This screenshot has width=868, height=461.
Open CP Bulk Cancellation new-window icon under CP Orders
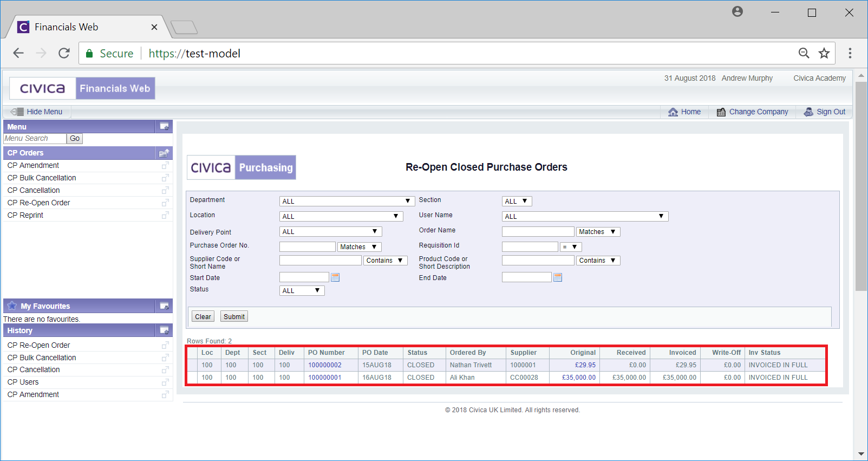tap(165, 178)
